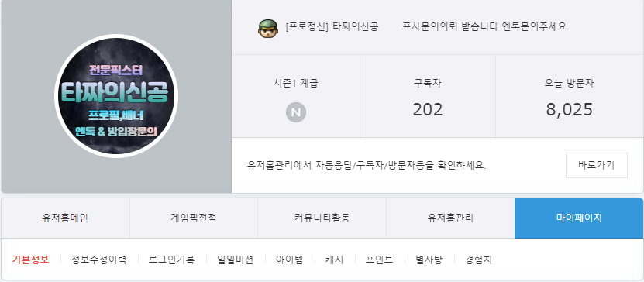Open the 포인트 submenu link
The height and width of the screenshot is (282, 644).
coord(379,260)
